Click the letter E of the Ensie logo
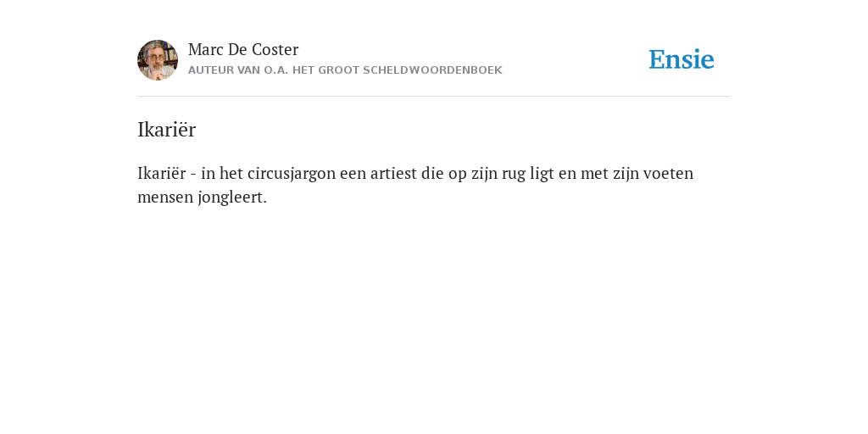Image resolution: width=868 pixels, height=434 pixels. coord(657,59)
